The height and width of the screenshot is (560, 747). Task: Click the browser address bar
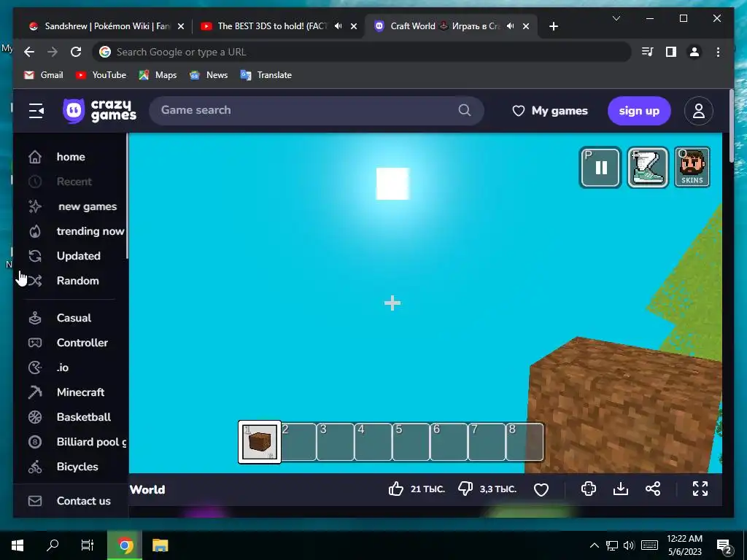[x=362, y=52]
